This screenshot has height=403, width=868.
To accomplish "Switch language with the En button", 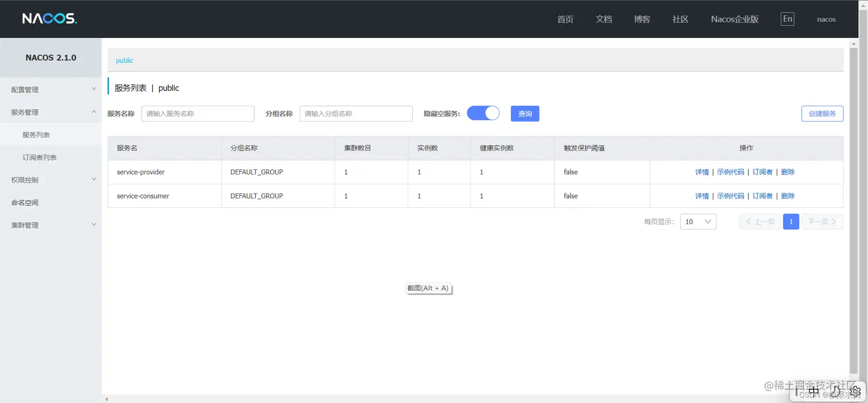I will tap(788, 19).
